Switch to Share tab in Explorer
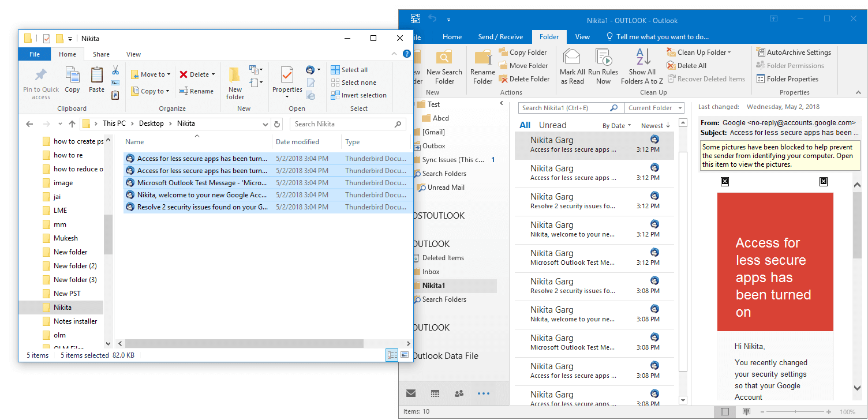Viewport: 868px width, 420px height. (x=101, y=54)
